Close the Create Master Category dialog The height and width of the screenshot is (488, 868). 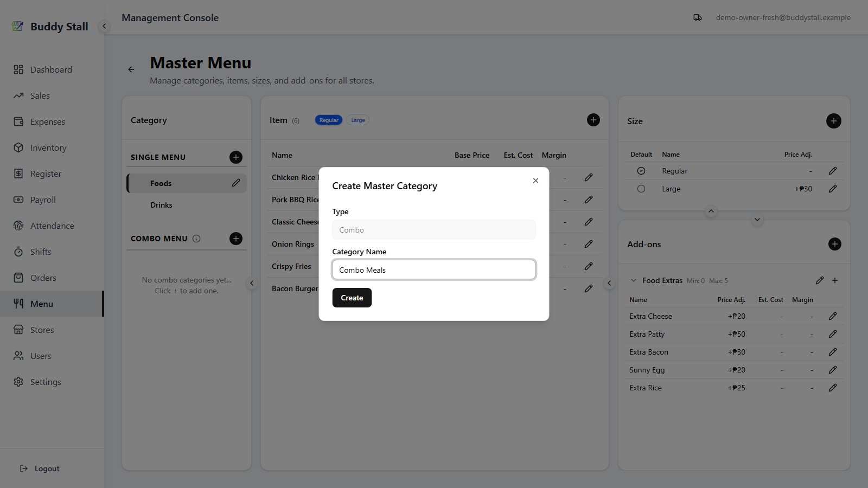tap(535, 181)
